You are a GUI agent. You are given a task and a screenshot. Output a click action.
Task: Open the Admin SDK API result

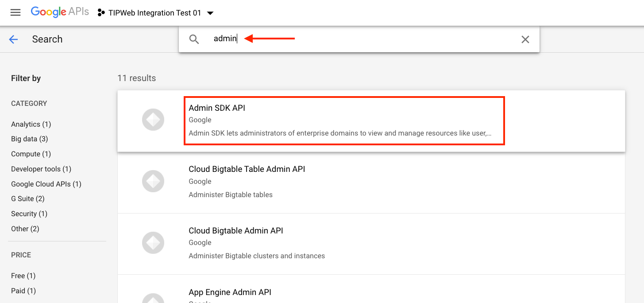371,121
